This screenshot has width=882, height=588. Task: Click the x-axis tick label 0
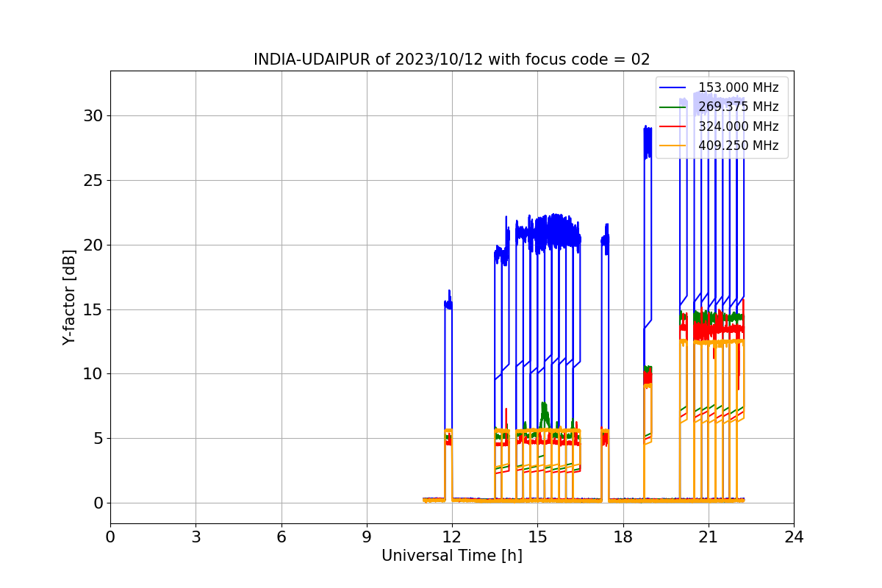click(110, 537)
